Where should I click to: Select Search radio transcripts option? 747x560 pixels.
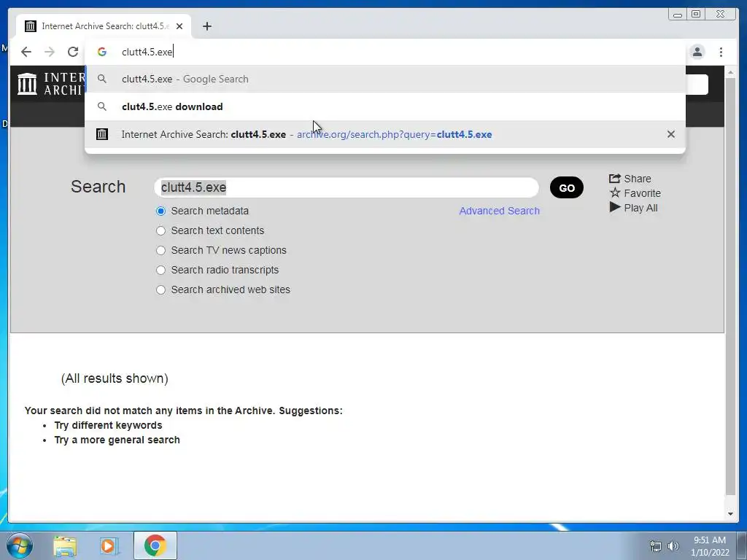tap(161, 270)
